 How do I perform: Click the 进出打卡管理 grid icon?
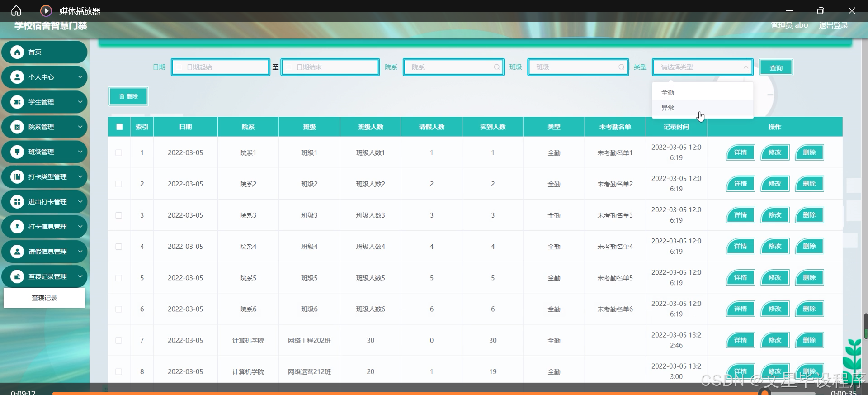point(17,201)
